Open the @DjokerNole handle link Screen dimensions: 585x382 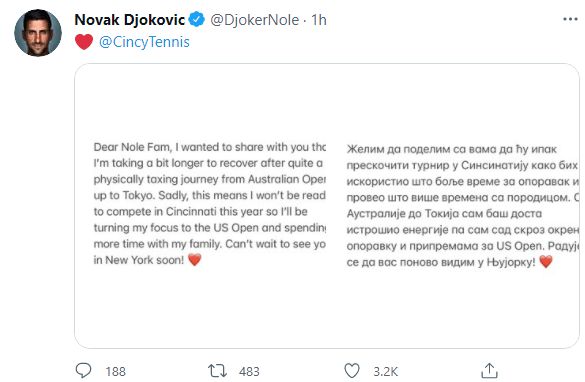click(254, 20)
